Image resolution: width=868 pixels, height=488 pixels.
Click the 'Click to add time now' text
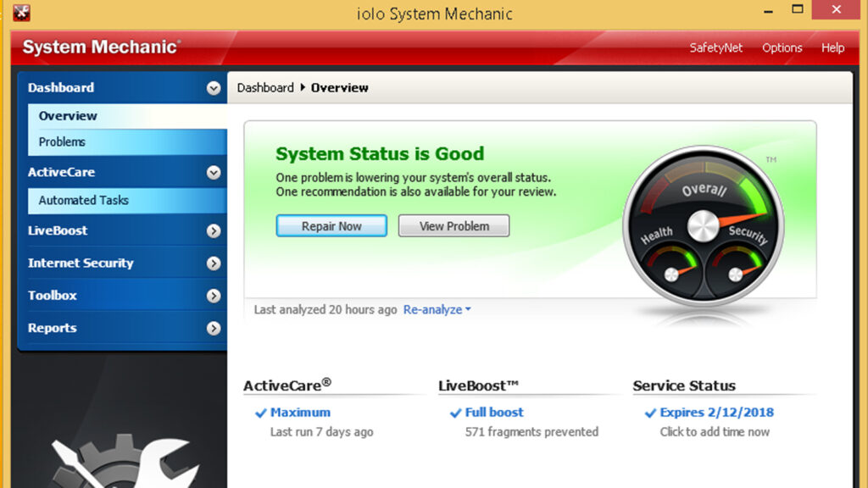pos(715,432)
